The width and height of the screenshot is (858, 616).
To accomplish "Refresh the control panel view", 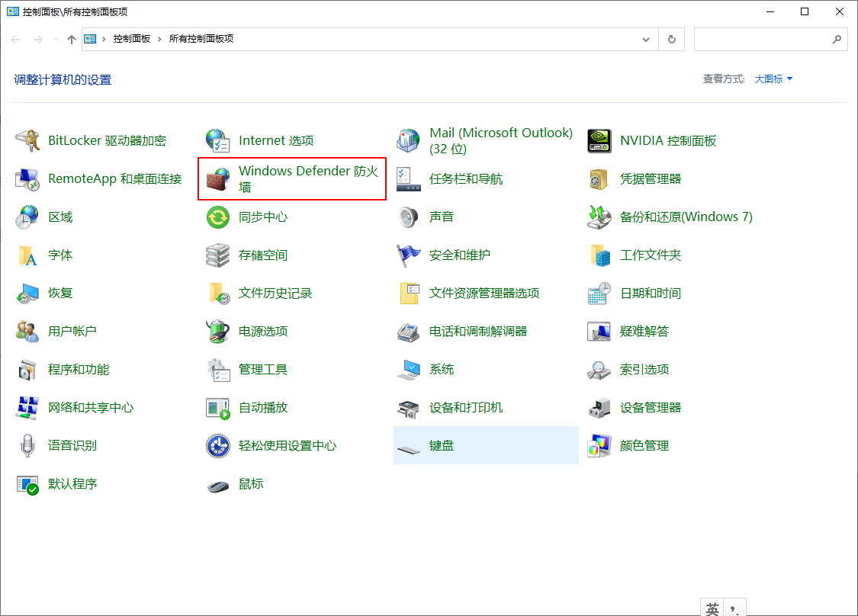I will (672, 40).
